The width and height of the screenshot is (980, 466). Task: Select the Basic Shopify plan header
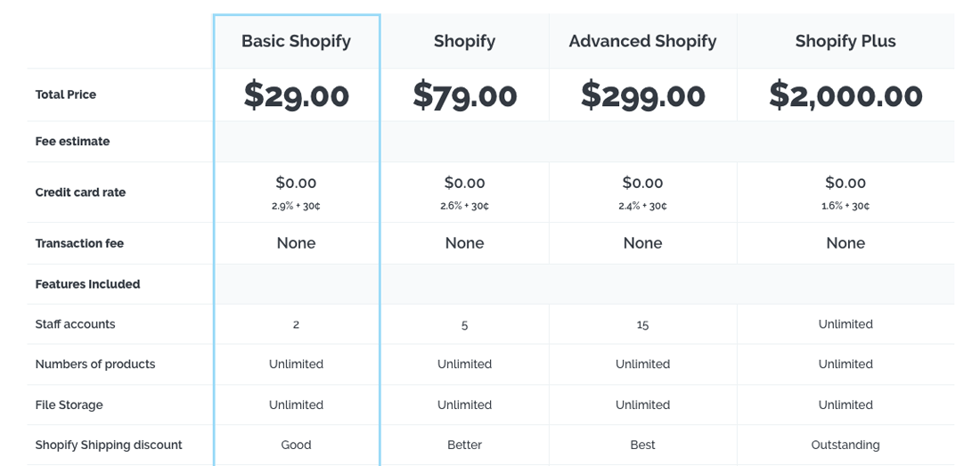(x=296, y=41)
